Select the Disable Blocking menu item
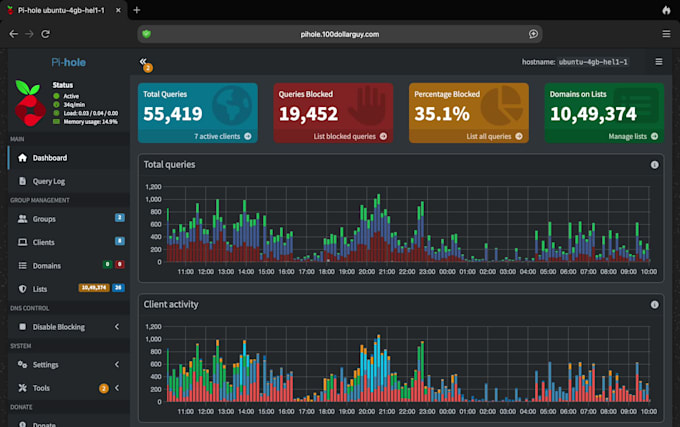 click(69, 327)
